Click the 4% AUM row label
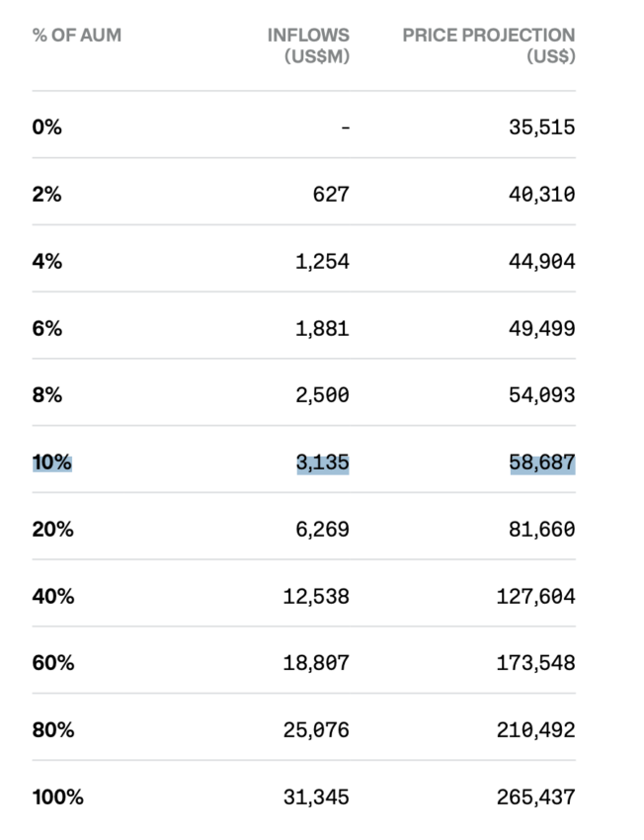The image size is (644, 840). coord(46,262)
